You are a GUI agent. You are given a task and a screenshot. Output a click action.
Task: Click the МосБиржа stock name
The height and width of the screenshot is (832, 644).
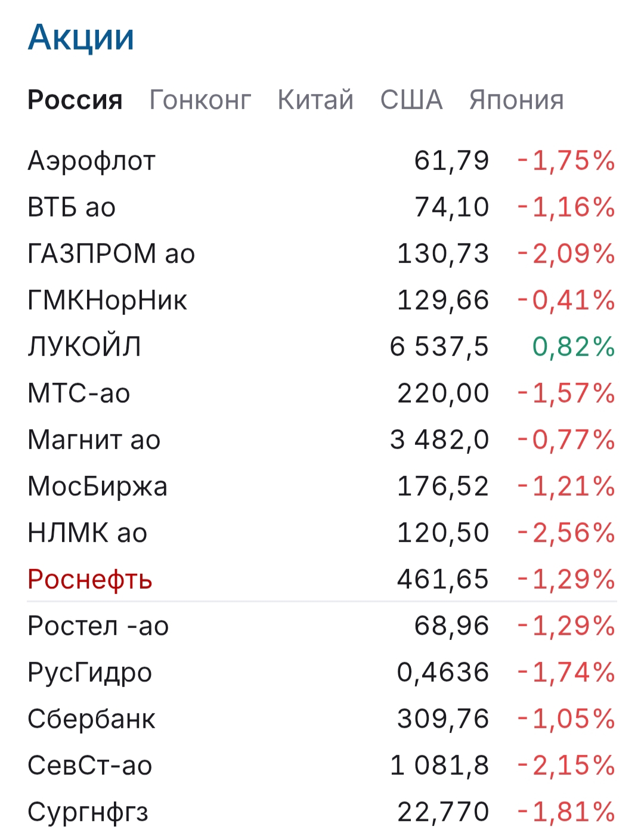coord(98,487)
